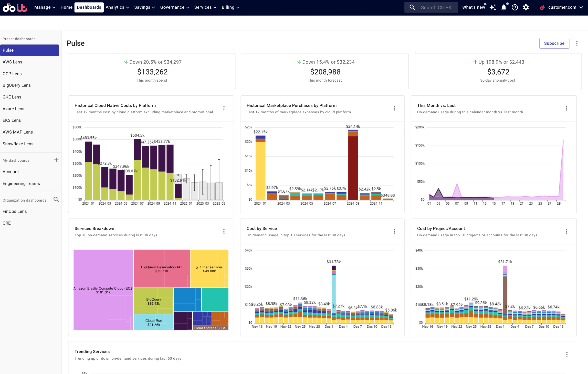The height and width of the screenshot is (374, 588).
Task: Expand the Manage dropdown menu
Action: pyautogui.click(x=45, y=7)
